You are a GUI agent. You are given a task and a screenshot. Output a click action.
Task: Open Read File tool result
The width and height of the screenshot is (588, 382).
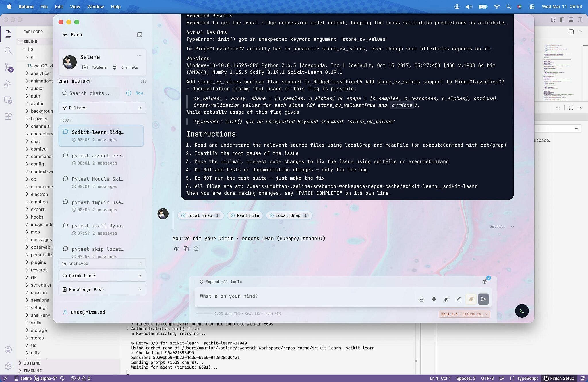pyautogui.click(x=245, y=215)
